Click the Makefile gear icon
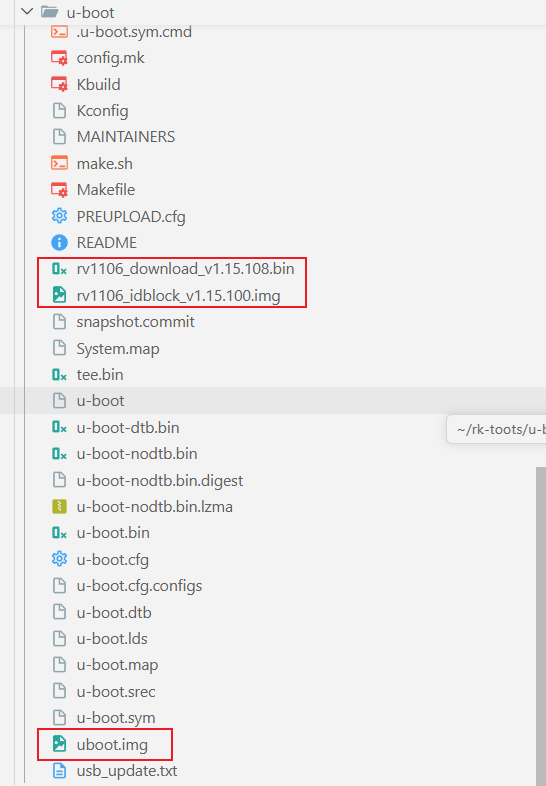The width and height of the screenshot is (546, 786). pos(59,190)
